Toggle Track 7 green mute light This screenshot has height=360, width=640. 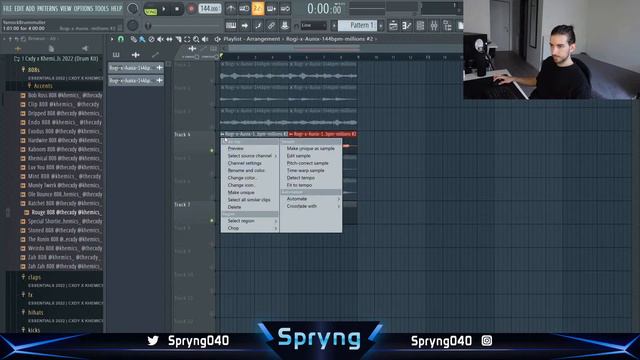click(211, 221)
